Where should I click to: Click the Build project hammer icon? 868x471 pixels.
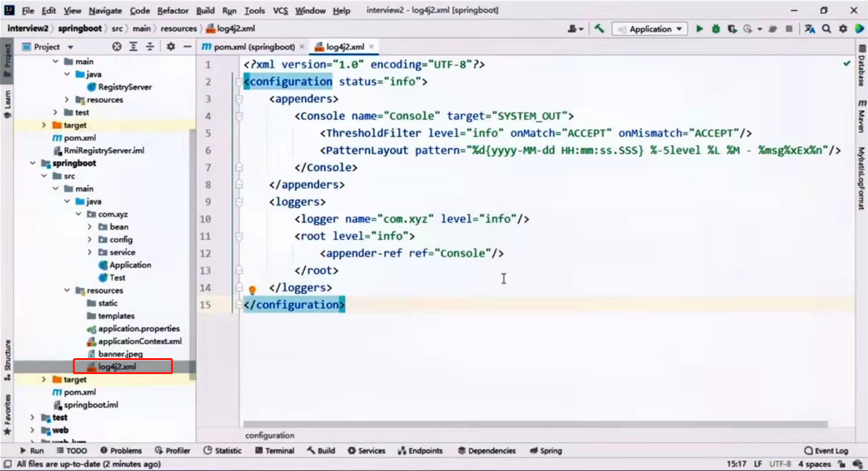[x=599, y=29]
